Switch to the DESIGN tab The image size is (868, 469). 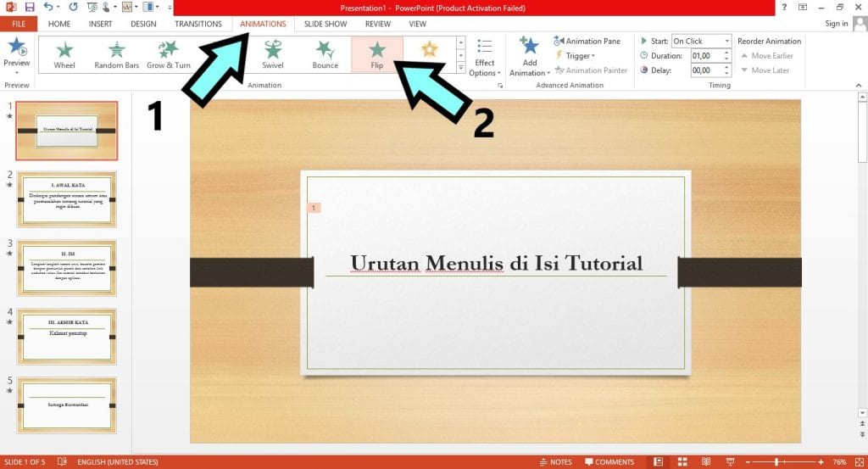click(143, 24)
